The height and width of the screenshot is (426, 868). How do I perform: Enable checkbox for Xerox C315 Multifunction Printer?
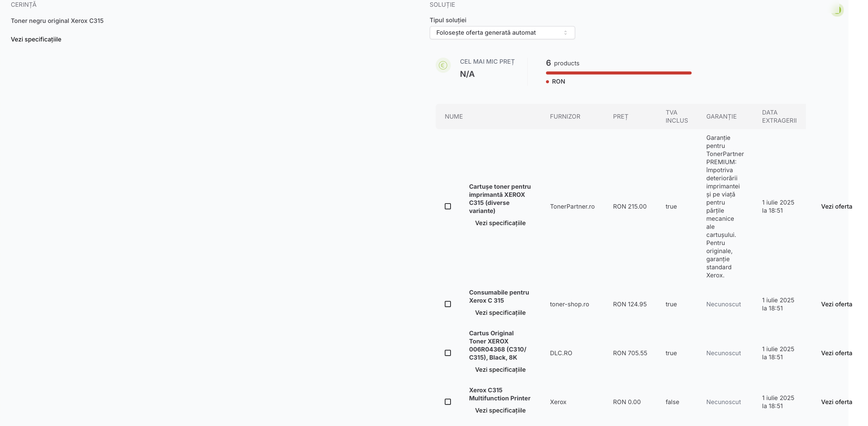point(448,402)
